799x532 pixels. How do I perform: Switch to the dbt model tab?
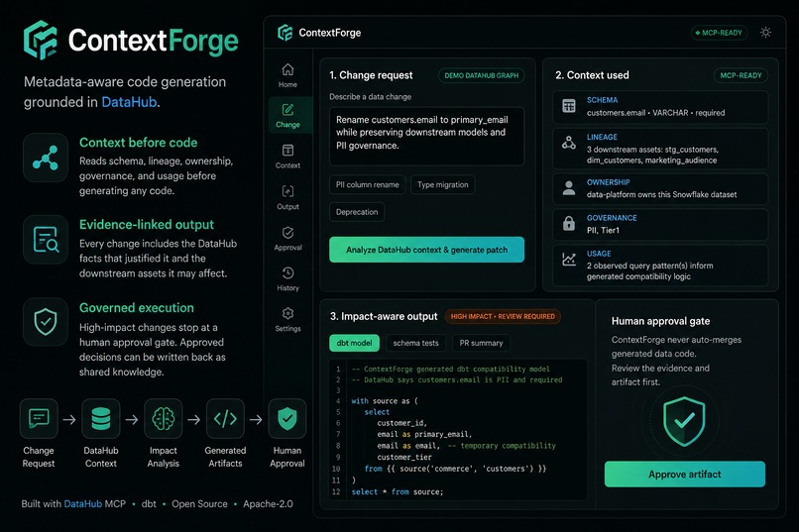[354, 343]
